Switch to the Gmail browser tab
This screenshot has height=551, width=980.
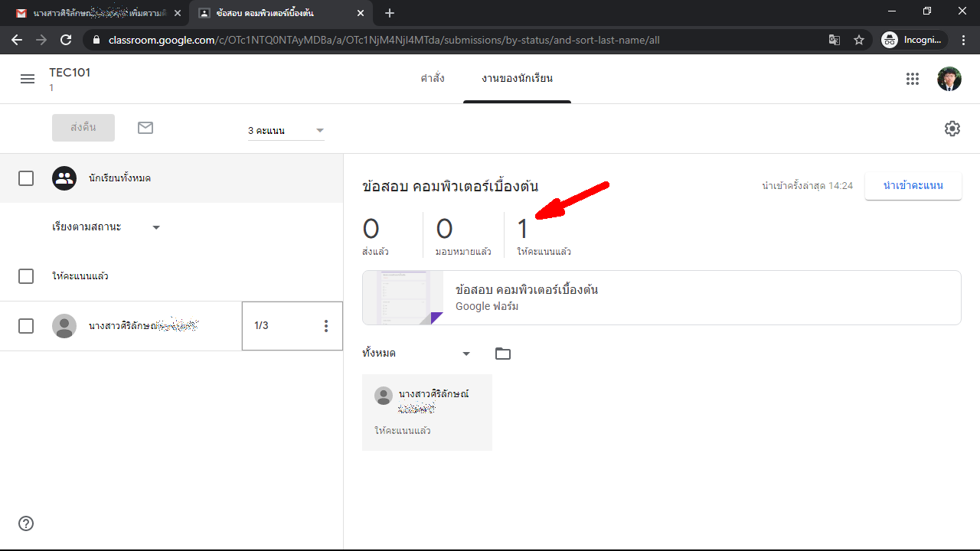[x=96, y=13]
